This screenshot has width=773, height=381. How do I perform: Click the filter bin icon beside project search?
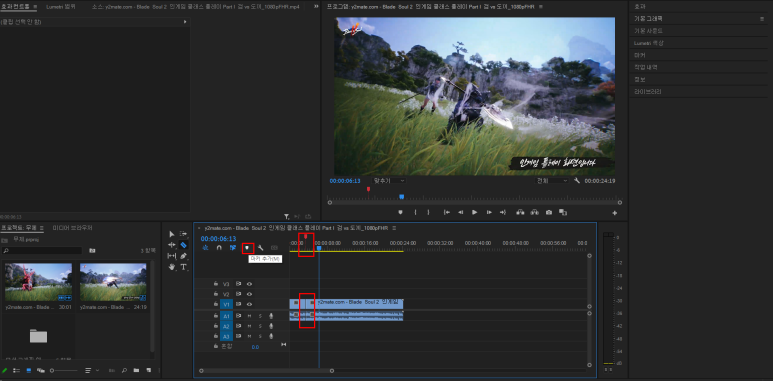tap(92, 250)
